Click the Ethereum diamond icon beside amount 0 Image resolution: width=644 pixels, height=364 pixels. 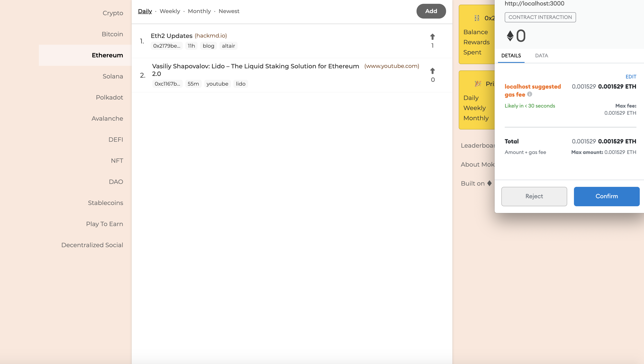point(510,36)
